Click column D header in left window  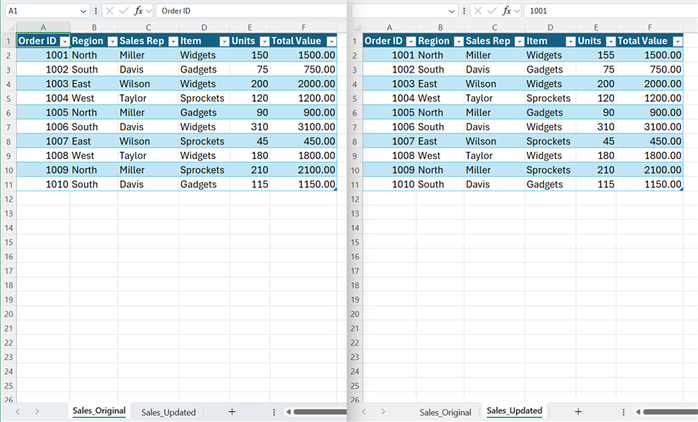coord(204,28)
